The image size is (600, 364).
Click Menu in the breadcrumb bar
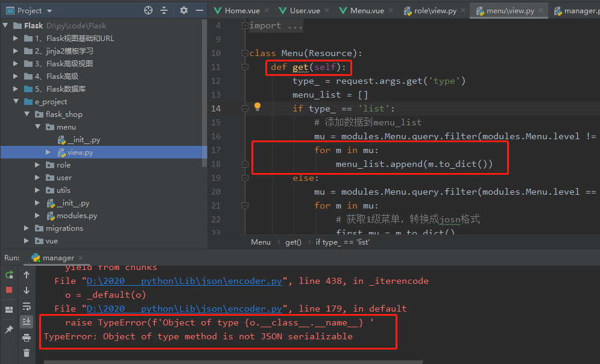coord(261,242)
